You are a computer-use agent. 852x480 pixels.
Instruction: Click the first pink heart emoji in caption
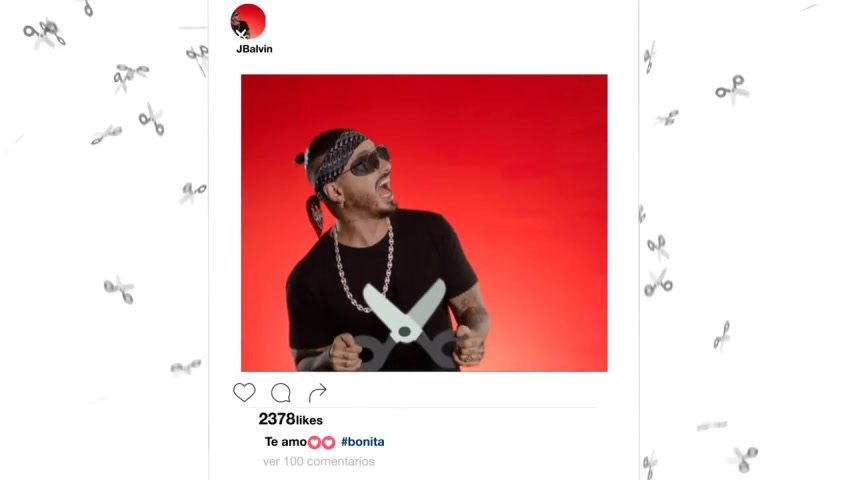(x=314, y=442)
